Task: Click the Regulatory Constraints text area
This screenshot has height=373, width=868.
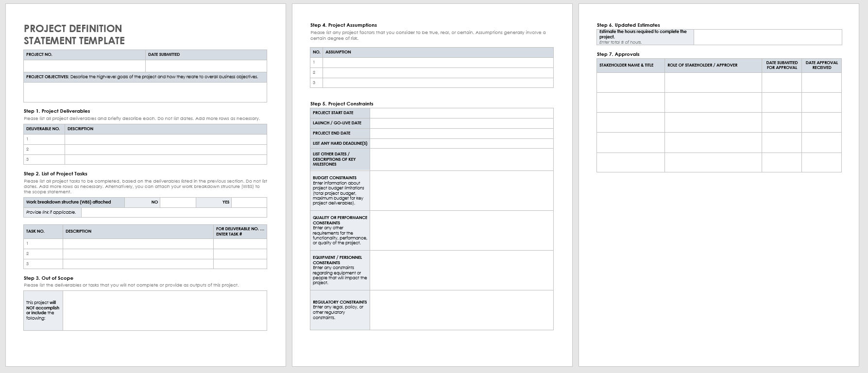Action: [x=461, y=310]
